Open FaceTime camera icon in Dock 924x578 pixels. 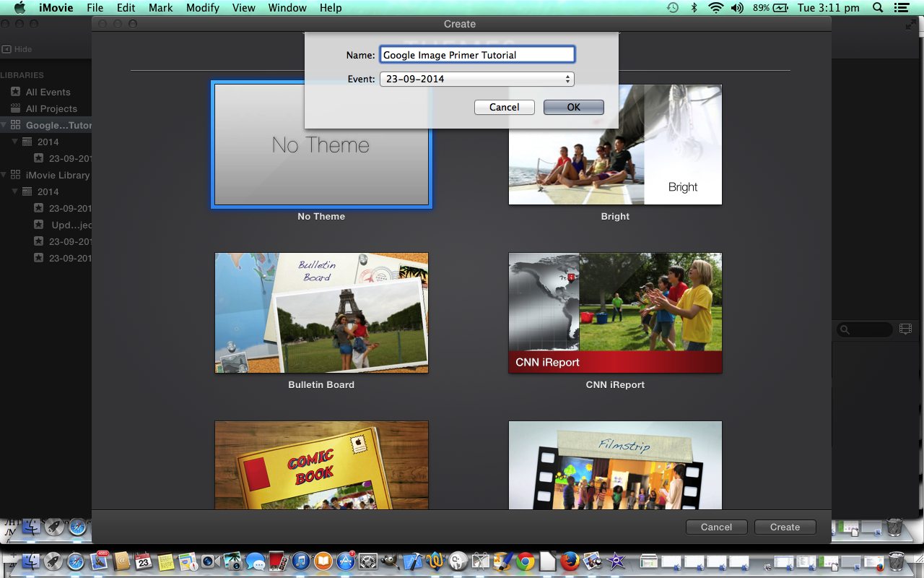point(210,561)
